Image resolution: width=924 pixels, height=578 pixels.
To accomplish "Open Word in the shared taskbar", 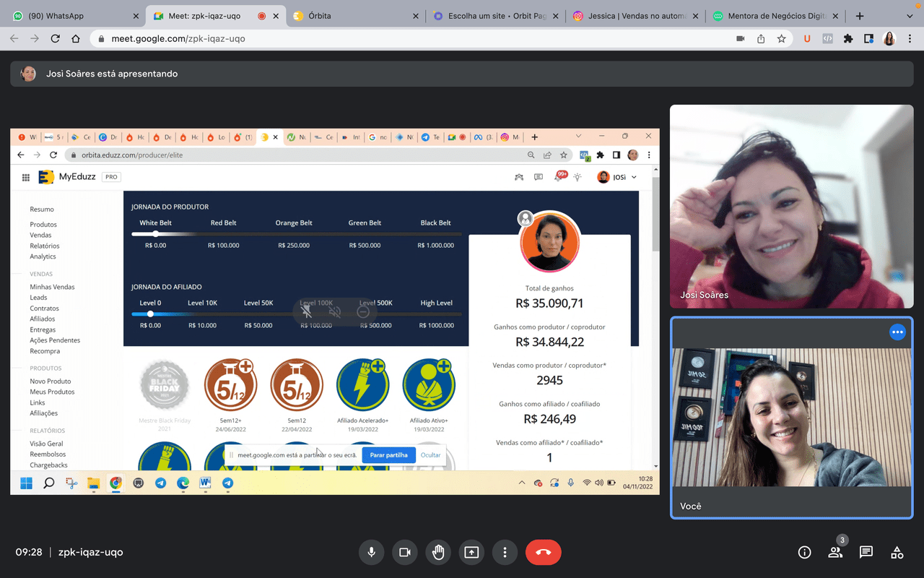I will (x=204, y=483).
